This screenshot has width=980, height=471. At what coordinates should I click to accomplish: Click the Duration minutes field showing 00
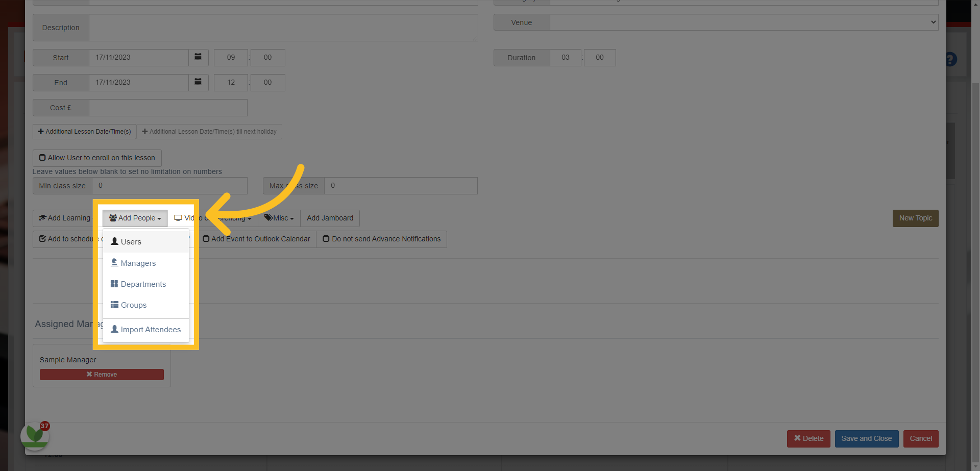click(600, 57)
